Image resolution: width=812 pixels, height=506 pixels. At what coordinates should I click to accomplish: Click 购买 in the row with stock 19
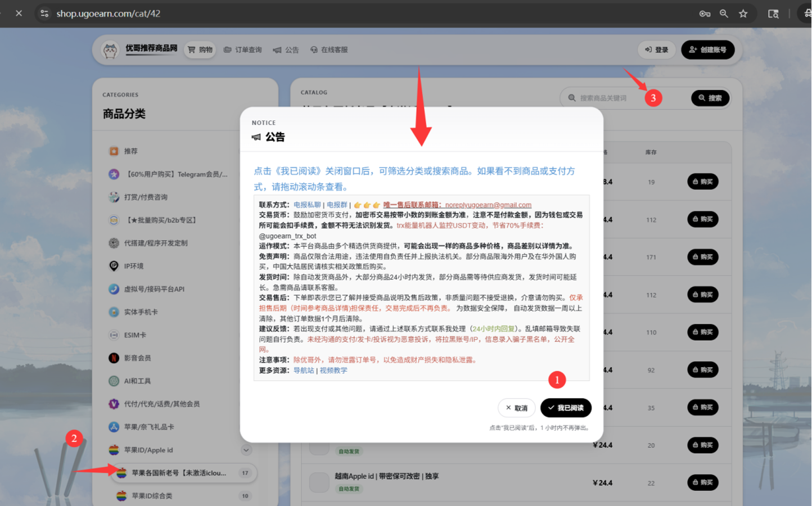(702, 182)
